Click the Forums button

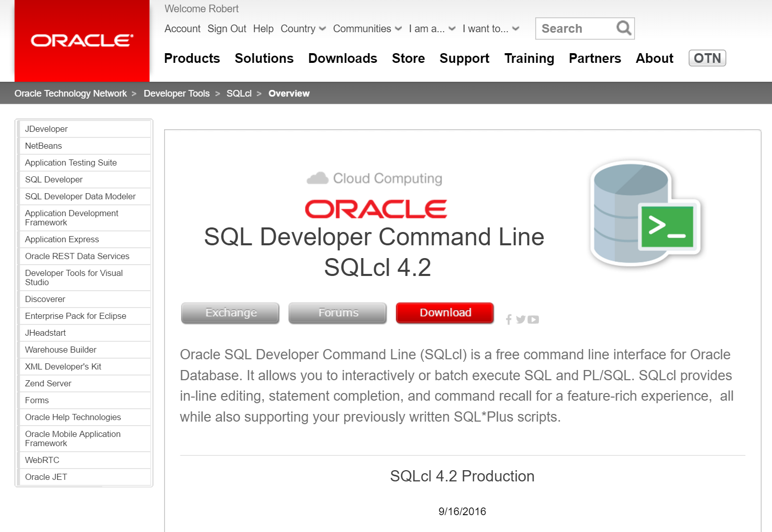[338, 313]
